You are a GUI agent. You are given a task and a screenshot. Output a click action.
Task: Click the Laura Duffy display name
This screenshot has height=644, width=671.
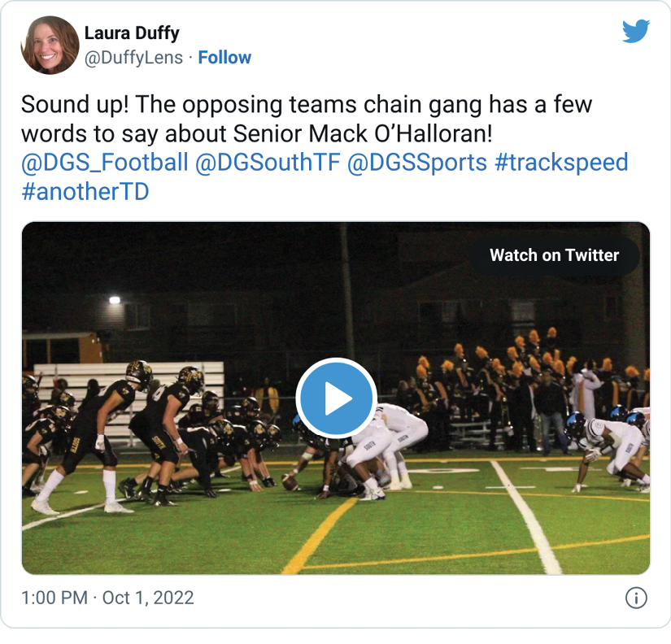click(x=132, y=34)
